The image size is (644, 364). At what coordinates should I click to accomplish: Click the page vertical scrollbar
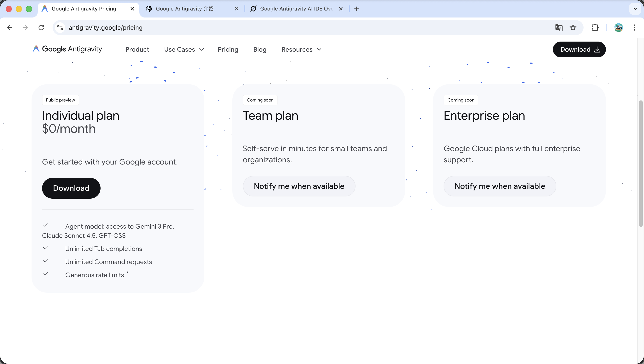click(641, 163)
